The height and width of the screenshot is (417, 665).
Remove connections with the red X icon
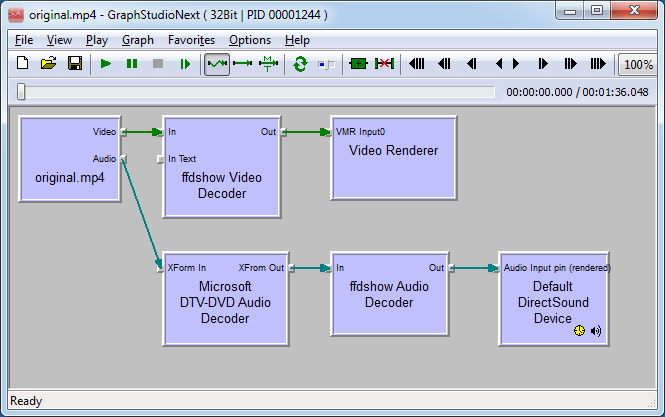tap(384, 64)
